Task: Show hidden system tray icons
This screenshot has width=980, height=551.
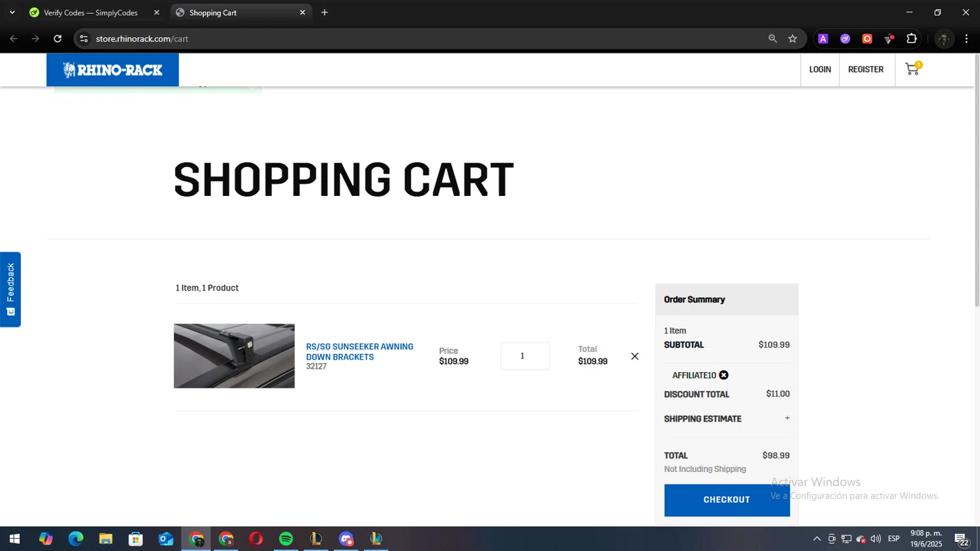Action: (x=817, y=539)
